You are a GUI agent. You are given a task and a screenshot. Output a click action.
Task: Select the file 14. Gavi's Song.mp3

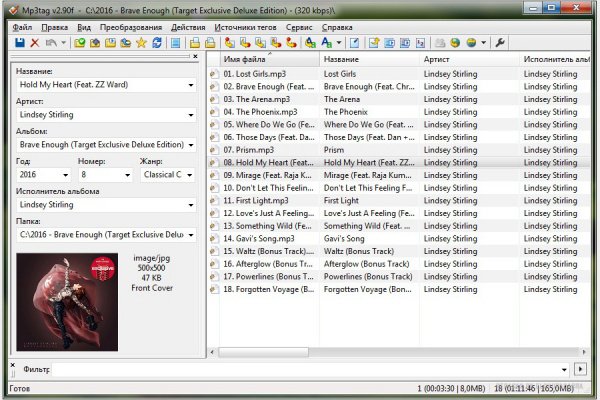coord(259,238)
